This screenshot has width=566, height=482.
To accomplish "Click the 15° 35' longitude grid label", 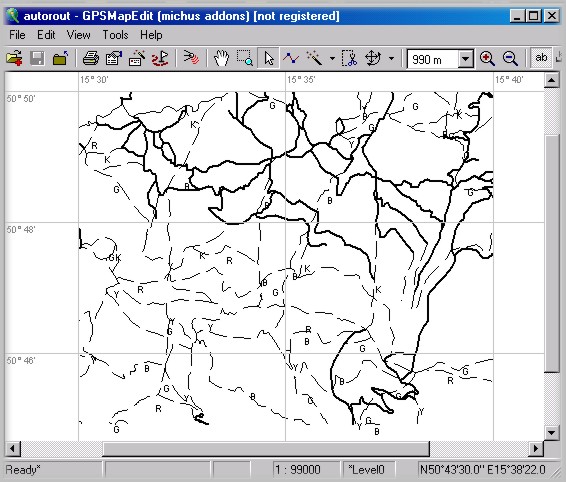I will coord(301,80).
